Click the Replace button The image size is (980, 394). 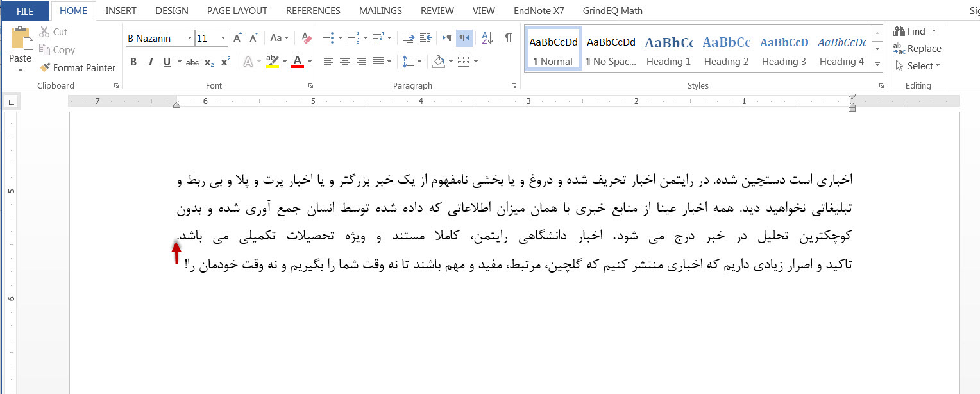[x=917, y=49]
